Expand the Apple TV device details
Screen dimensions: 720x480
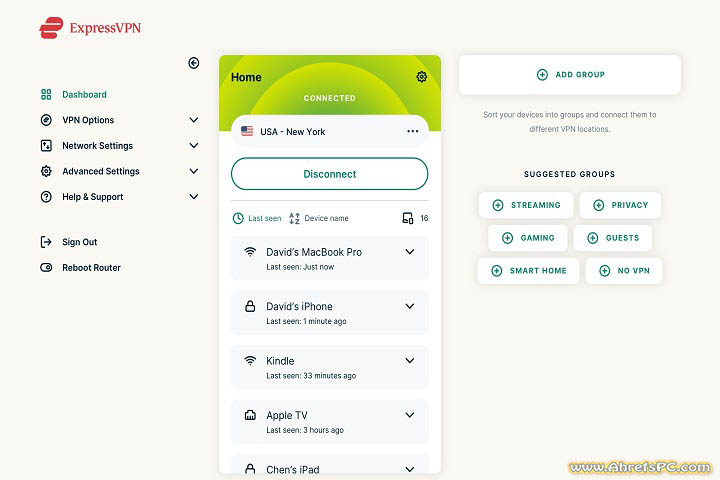pos(410,415)
